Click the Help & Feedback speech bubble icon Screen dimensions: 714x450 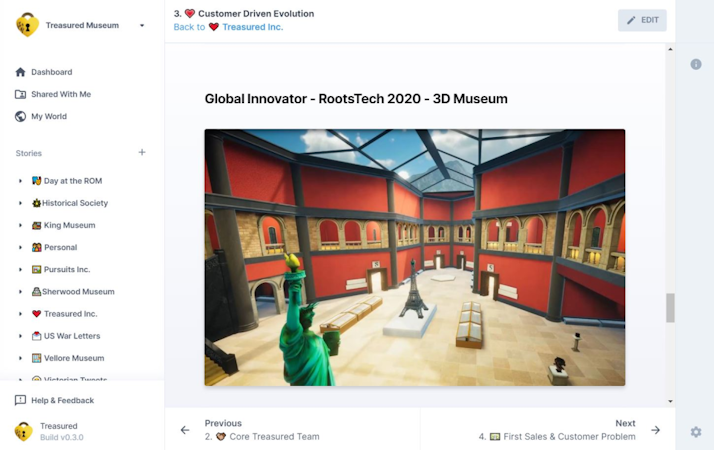20,400
